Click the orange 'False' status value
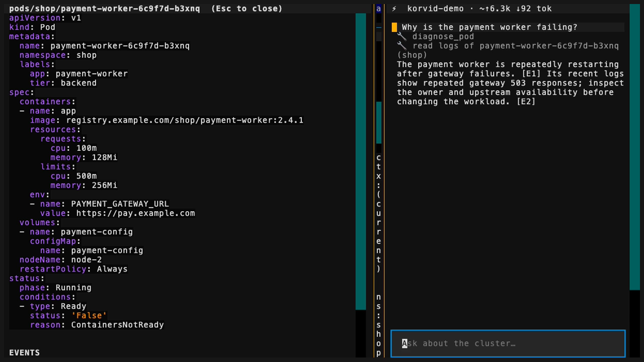 89,315
